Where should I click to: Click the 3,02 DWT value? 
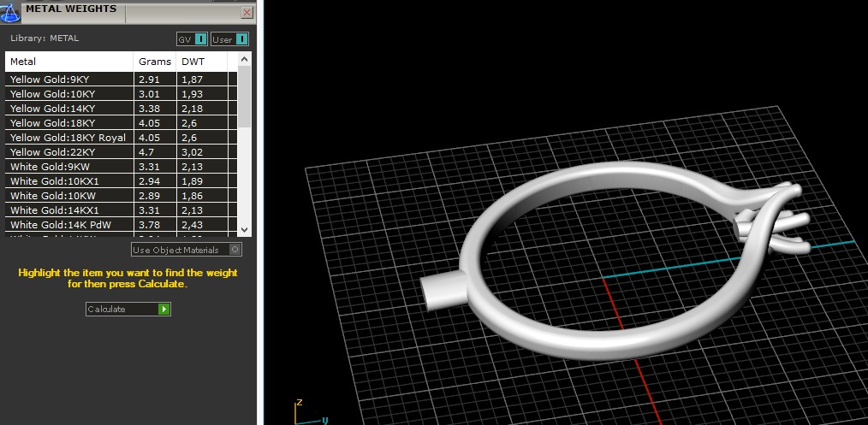(192, 152)
